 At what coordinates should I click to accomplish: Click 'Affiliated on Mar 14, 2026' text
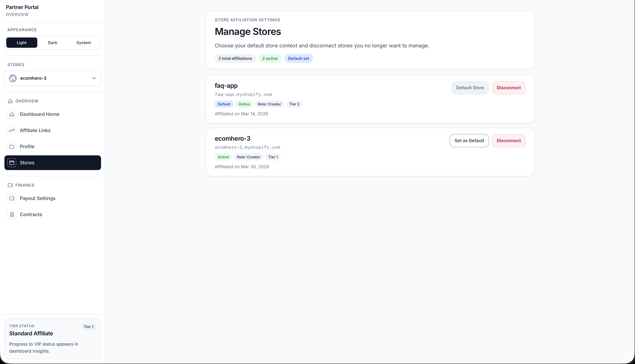point(241,114)
